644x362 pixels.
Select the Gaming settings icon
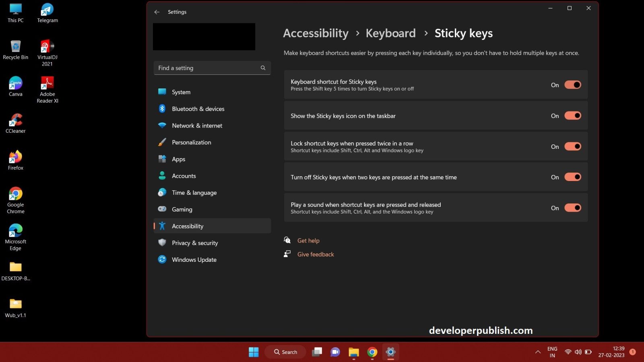162,209
